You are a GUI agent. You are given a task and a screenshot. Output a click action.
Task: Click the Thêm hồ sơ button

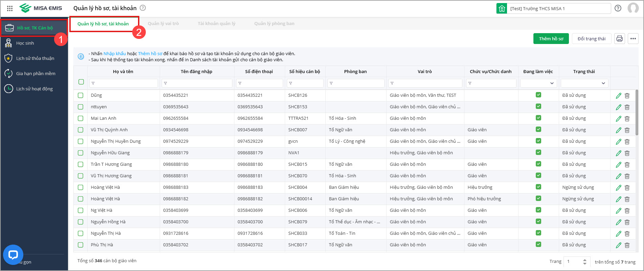551,39
